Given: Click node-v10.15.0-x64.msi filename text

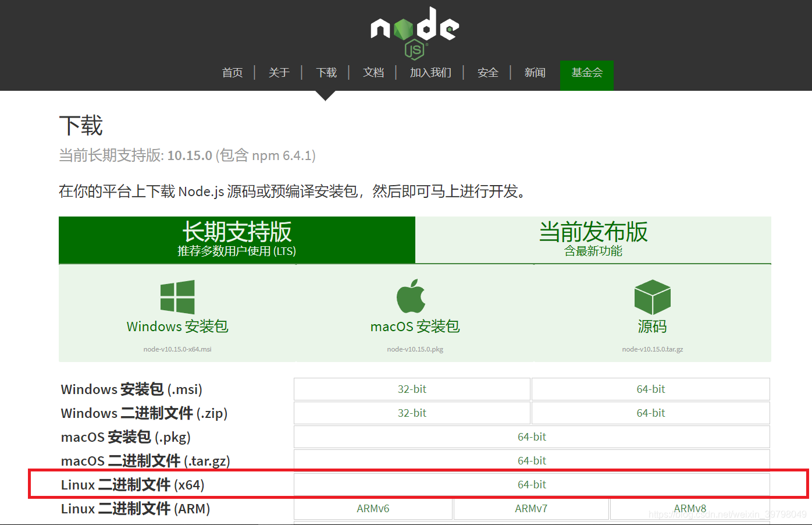Looking at the screenshot, I should click(x=177, y=349).
